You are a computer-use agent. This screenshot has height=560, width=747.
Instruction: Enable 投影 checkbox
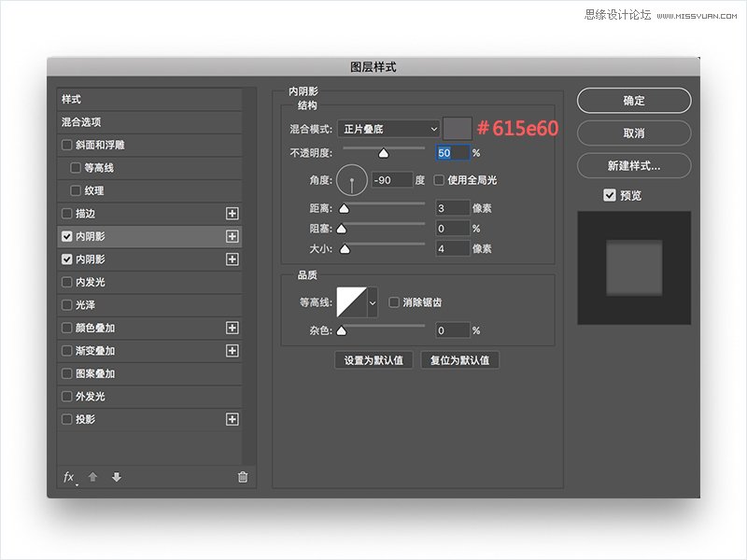66,419
